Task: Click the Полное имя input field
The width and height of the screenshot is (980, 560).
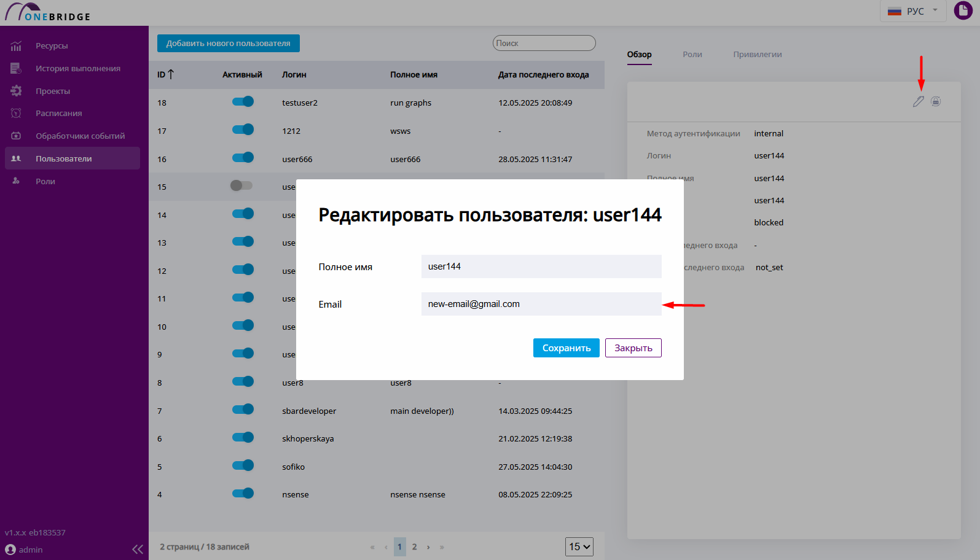Action: click(x=541, y=266)
